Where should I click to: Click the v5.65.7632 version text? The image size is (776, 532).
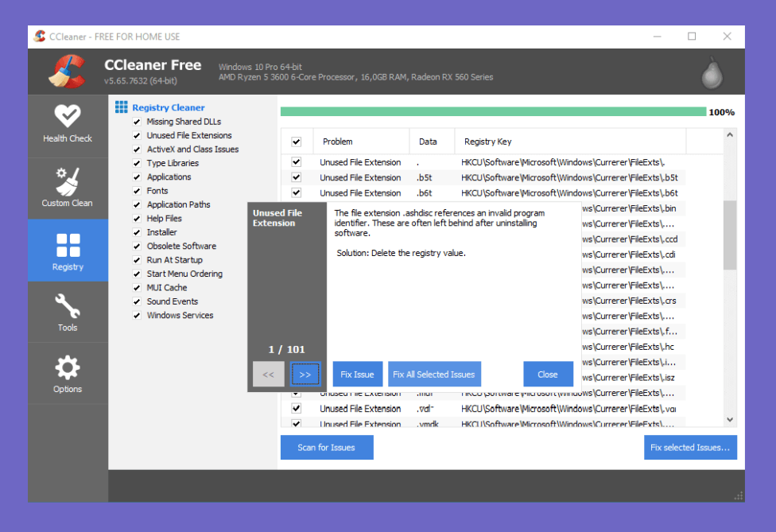141,80
